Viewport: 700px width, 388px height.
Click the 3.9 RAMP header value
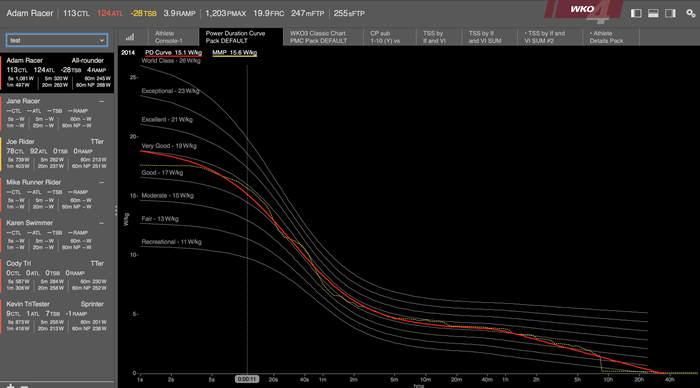(x=179, y=13)
